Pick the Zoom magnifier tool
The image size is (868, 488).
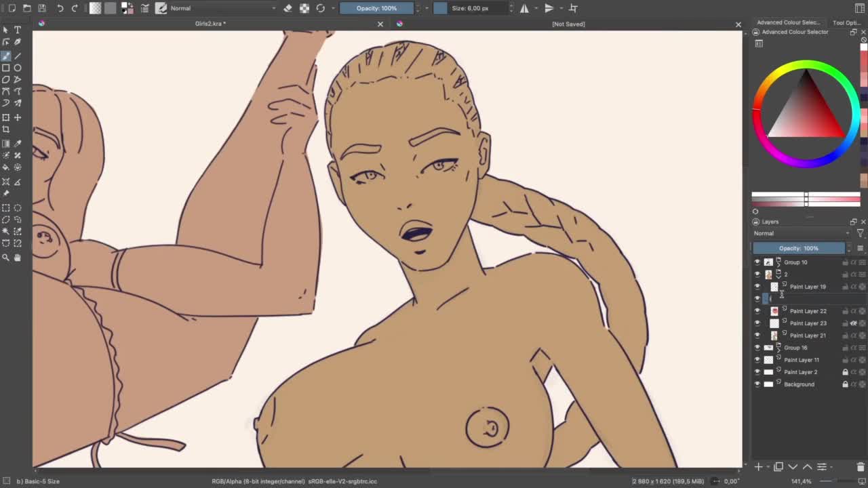point(6,258)
